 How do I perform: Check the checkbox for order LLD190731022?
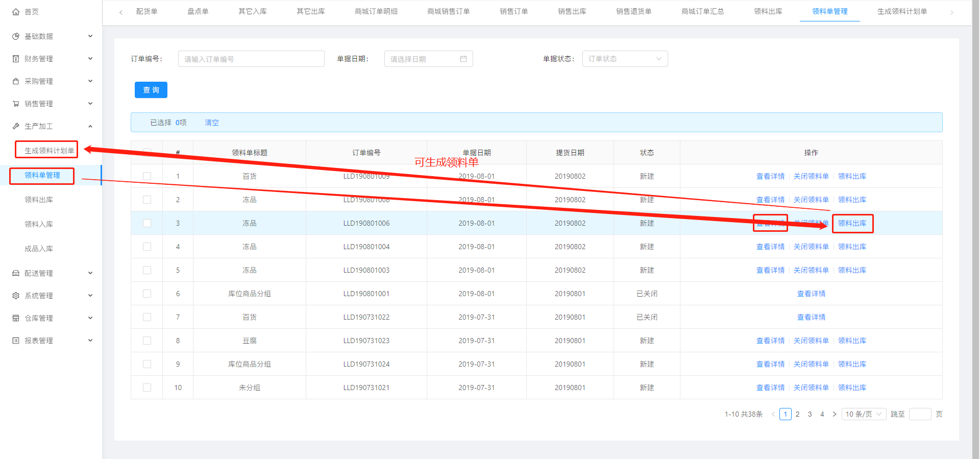[147, 317]
